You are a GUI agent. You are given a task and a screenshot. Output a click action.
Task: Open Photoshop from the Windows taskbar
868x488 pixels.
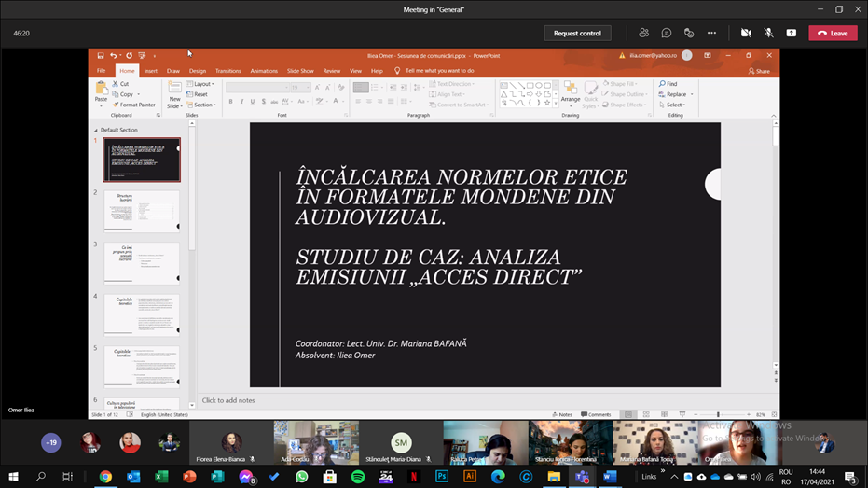(x=442, y=477)
